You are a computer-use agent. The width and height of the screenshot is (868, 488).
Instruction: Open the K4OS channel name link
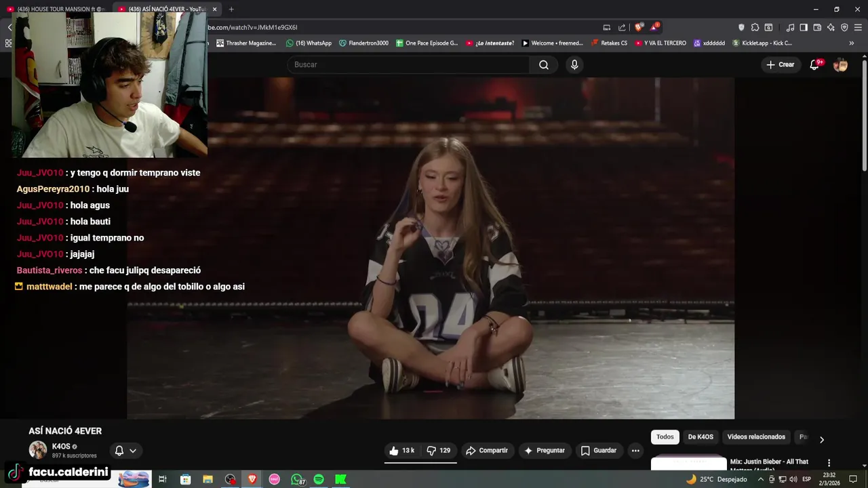click(x=61, y=446)
